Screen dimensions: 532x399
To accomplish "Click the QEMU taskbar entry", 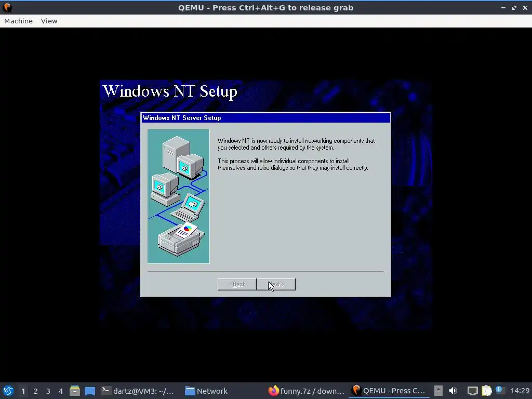I will coord(389,391).
